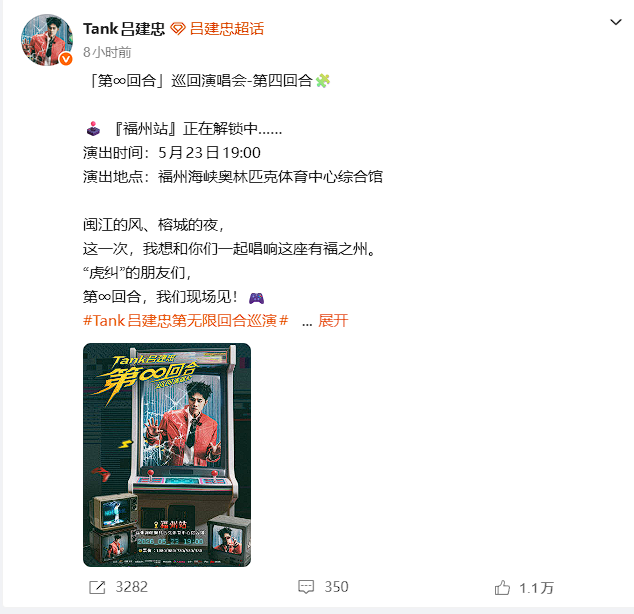Click the 1.1万 likes count
The width and height of the screenshot is (634, 614).
537,588
